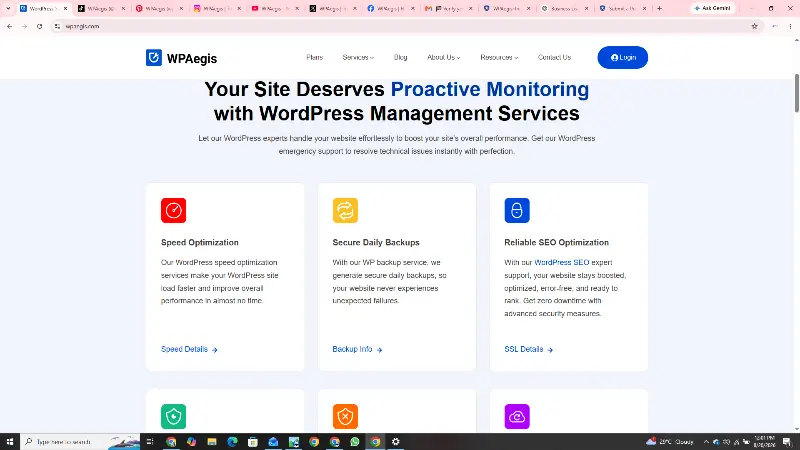Viewport: 800px width, 450px height.
Task: Click the green shield card icon
Action: tap(173, 416)
